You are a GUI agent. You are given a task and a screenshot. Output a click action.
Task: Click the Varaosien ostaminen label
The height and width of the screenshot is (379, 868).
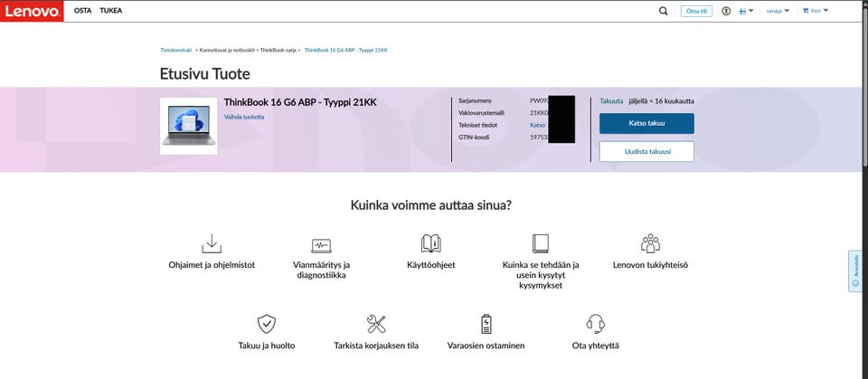[x=486, y=346]
